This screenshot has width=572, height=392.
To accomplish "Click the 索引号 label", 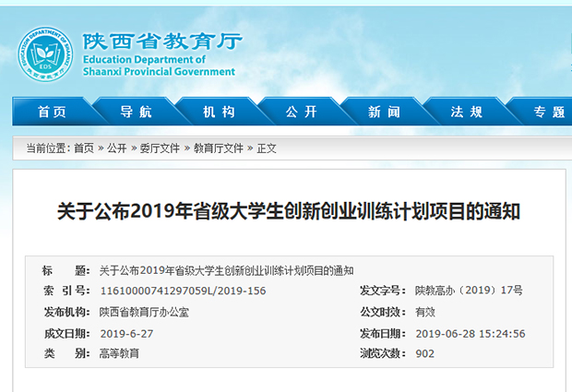I will tap(66, 291).
